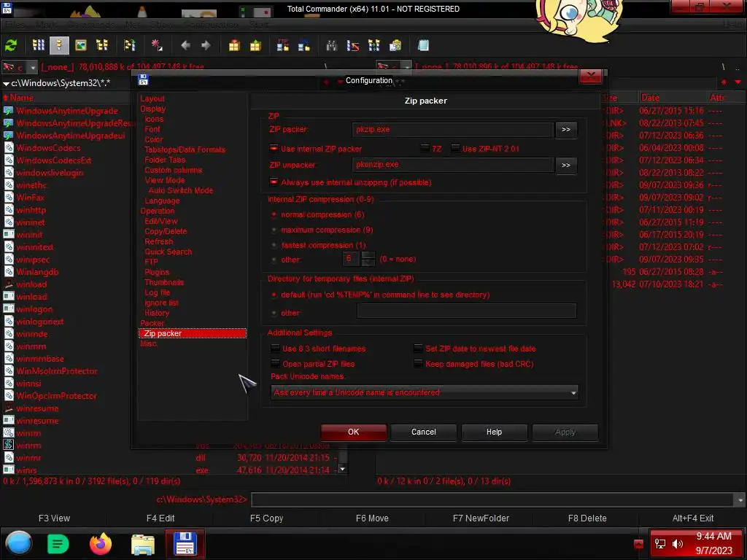Click the pack files gift-box icon
Screen dimensions: 747x560
pyautogui.click(x=234, y=46)
